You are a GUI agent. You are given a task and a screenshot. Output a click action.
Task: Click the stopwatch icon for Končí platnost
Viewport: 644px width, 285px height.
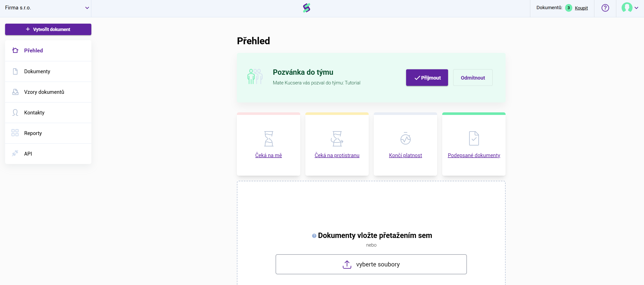[405, 139]
